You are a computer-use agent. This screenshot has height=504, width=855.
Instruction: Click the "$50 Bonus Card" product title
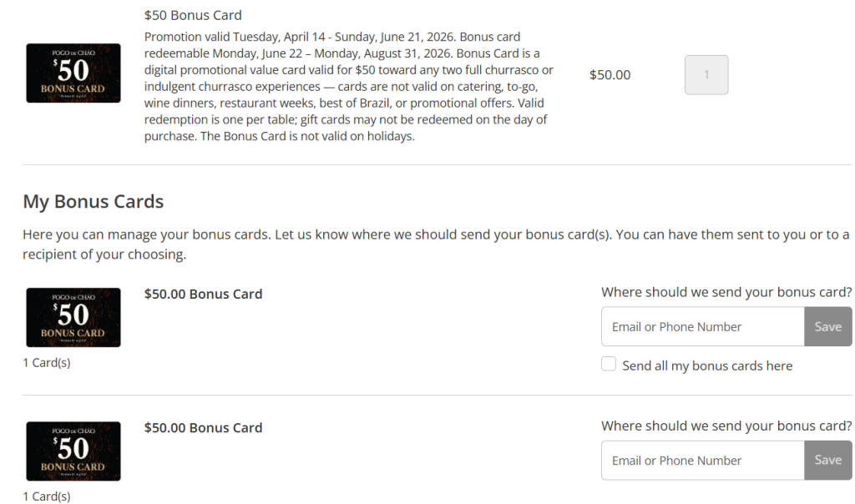[x=193, y=15]
